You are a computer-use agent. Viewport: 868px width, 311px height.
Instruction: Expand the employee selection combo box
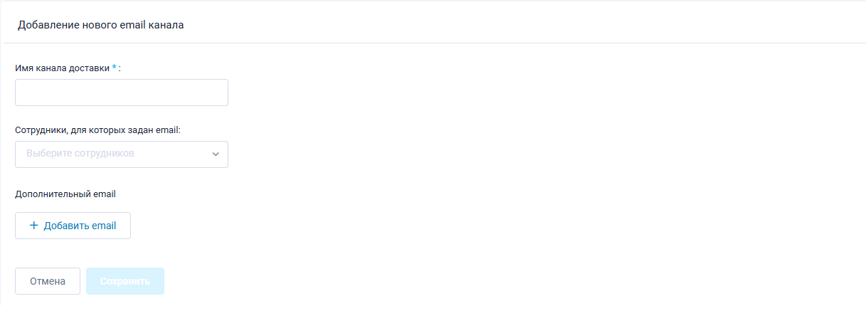click(x=122, y=154)
